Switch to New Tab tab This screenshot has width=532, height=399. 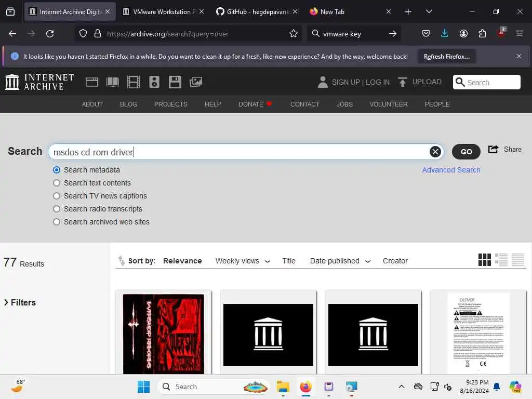(351, 12)
